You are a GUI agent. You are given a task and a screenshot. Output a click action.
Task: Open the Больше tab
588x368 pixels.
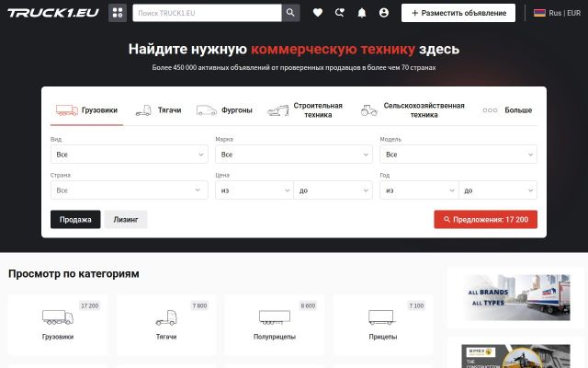[507, 110]
